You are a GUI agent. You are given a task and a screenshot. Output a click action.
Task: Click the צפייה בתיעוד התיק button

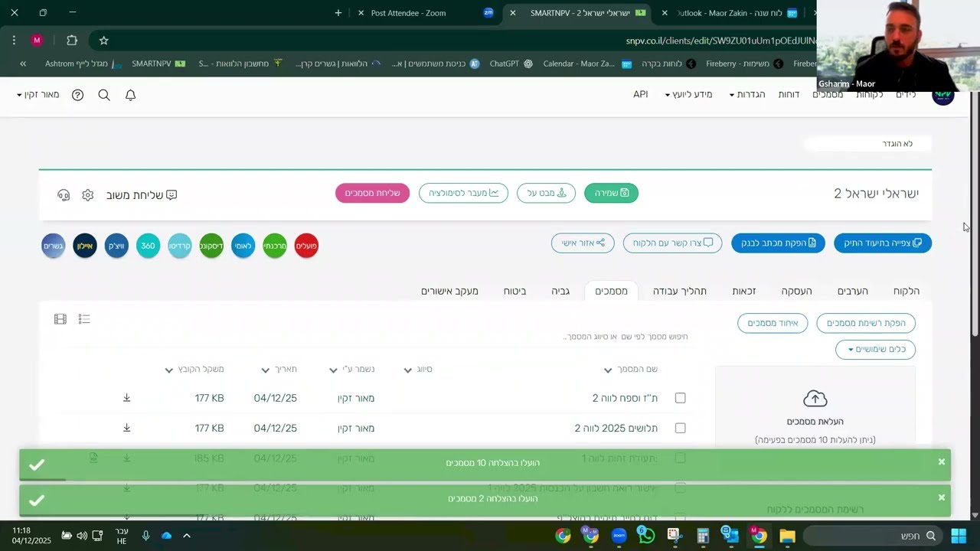coord(883,243)
